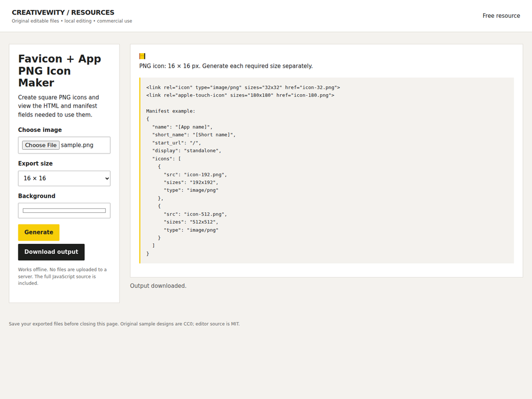Open the Background color picker
Image resolution: width=532 pixels, height=399 pixels.
tap(64, 211)
